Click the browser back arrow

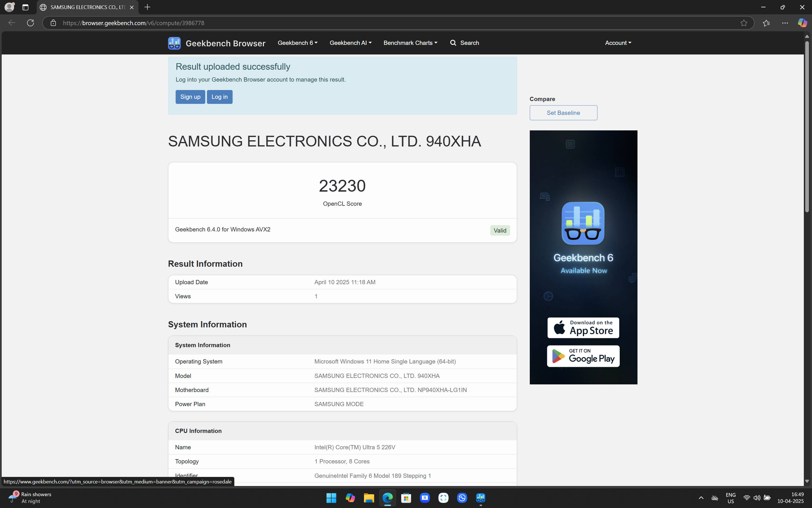pos(12,23)
